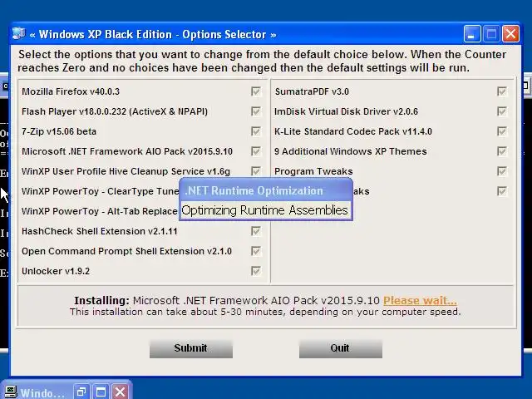Click the 7-Zip v15.06 beta label
Viewport: 532px width, 399px height.
click(x=59, y=131)
